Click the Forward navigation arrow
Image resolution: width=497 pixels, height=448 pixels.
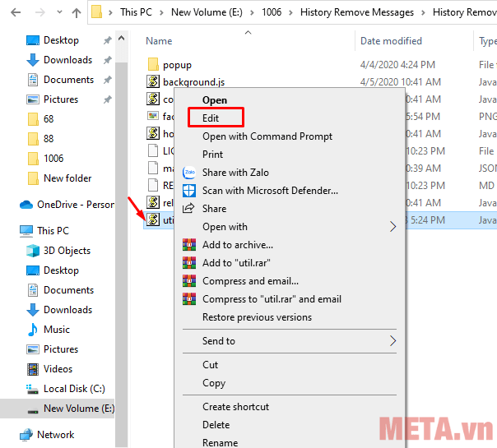(40, 12)
